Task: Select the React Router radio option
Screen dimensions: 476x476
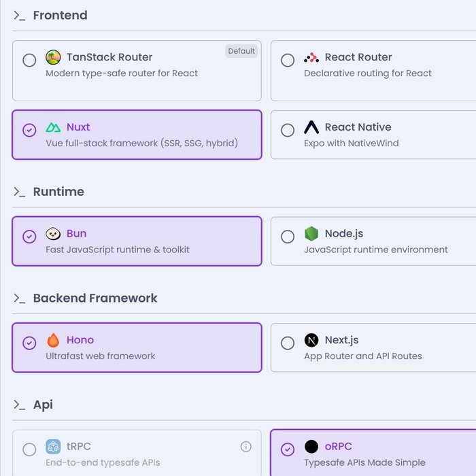Action: point(288,60)
